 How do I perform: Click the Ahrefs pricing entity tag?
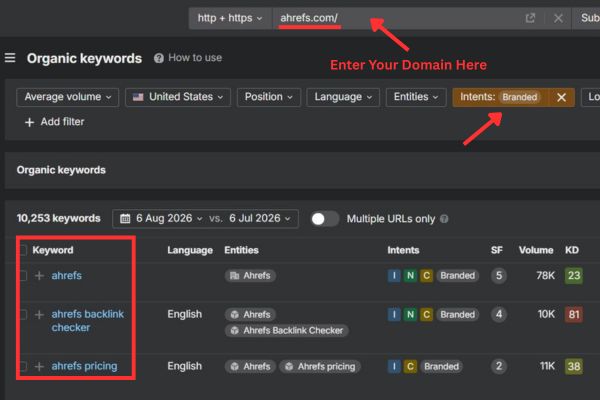click(320, 366)
